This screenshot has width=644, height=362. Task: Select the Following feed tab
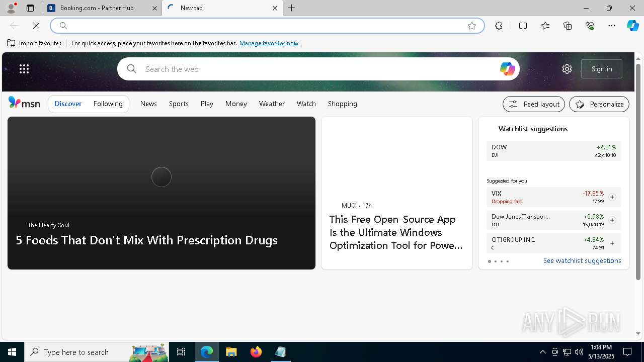tap(108, 104)
